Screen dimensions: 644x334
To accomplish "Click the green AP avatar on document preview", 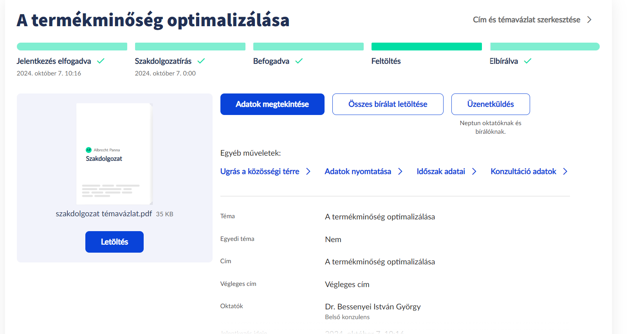I will (x=88, y=150).
